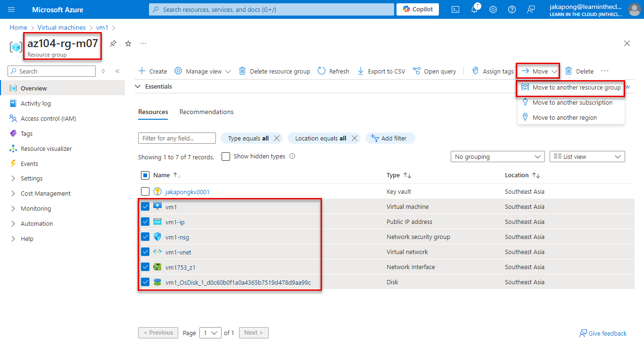The image size is (644, 362).
Task: Open the No grouping dropdown
Action: point(498,156)
